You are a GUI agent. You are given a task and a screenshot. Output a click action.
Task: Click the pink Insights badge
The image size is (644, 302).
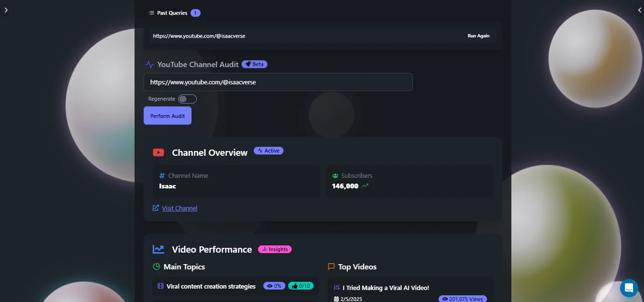click(x=275, y=249)
